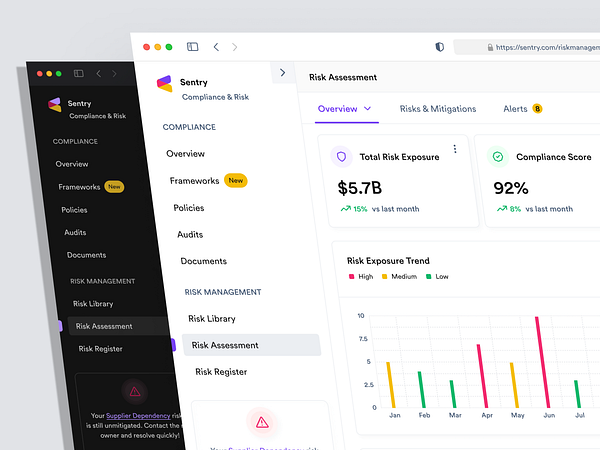600x450 pixels.
Task: Toggle Medium series in chart legend
Action: click(399, 276)
